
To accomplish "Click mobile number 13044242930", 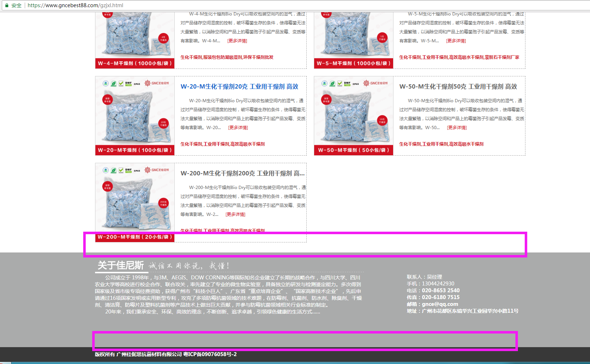I will coord(438,284).
